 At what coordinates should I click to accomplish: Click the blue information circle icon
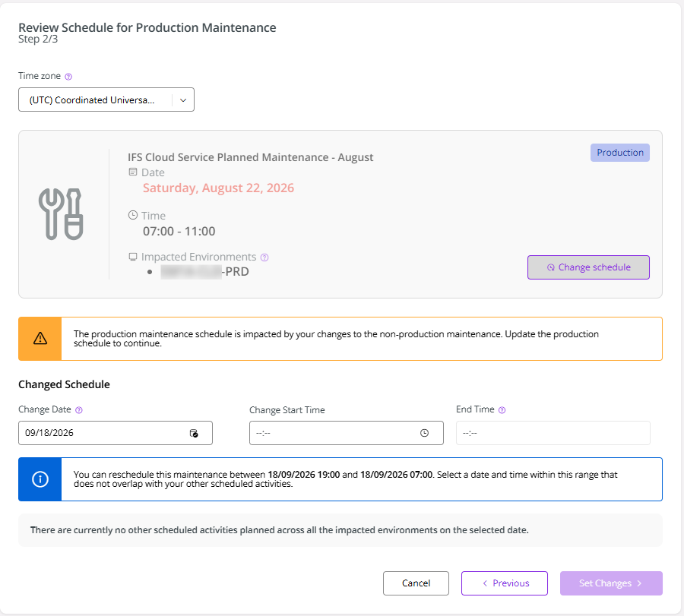[40, 479]
